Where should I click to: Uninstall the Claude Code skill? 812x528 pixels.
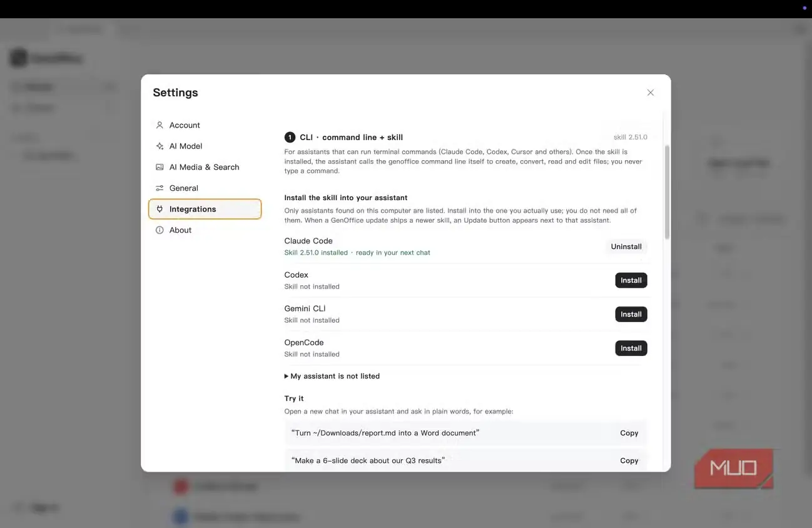(x=626, y=246)
